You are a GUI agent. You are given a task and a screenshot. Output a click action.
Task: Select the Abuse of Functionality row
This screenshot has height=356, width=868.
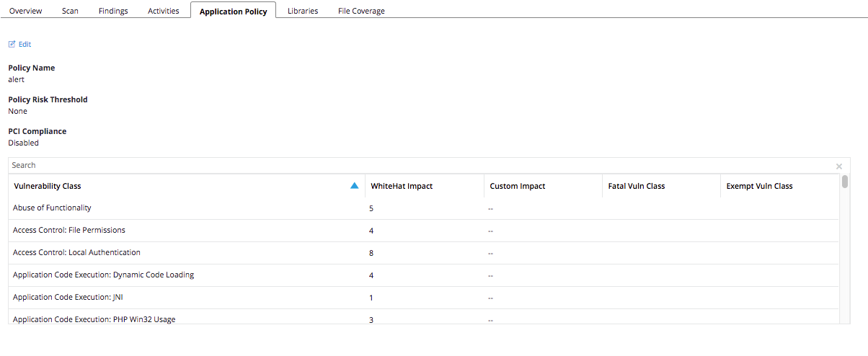pyautogui.click(x=424, y=208)
